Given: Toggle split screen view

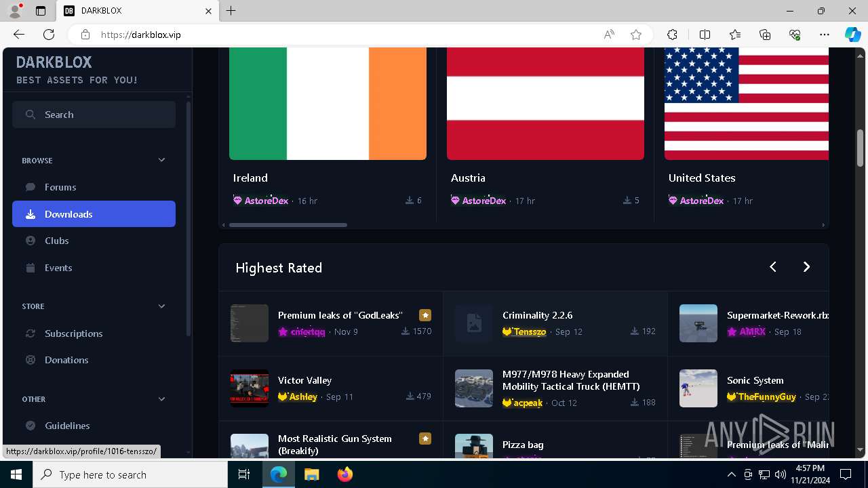Looking at the screenshot, I should pos(705,35).
